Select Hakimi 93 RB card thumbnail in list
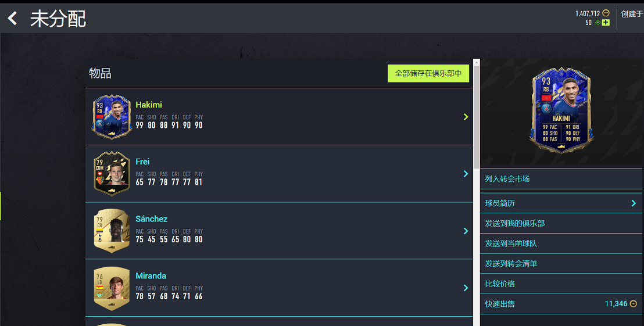 pos(112,117)
